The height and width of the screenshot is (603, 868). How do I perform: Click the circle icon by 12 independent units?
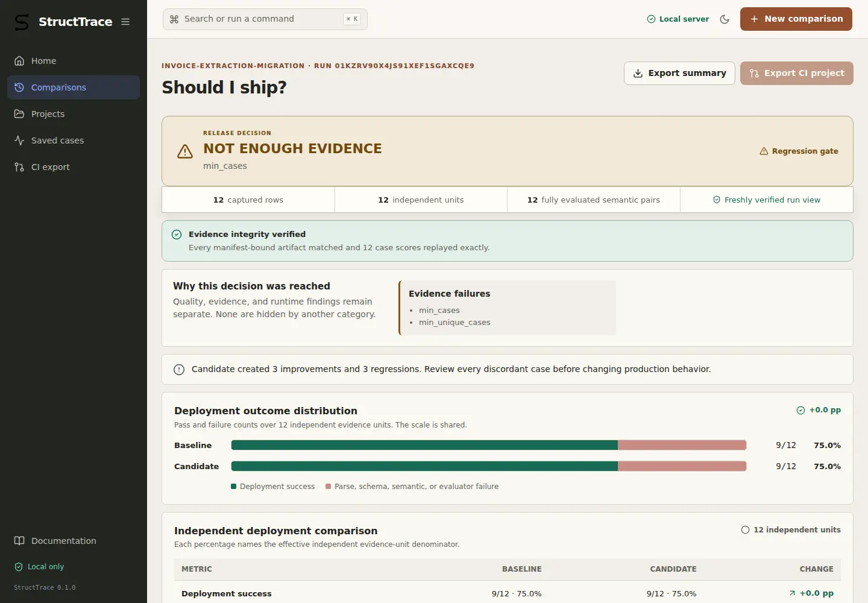(745, 530)
